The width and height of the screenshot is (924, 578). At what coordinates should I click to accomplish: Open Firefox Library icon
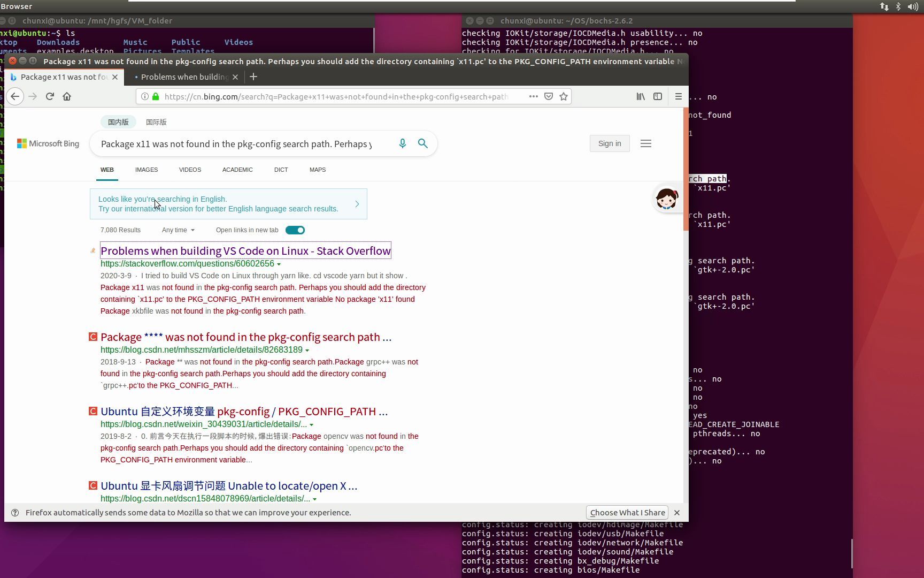tap(641, 97)
